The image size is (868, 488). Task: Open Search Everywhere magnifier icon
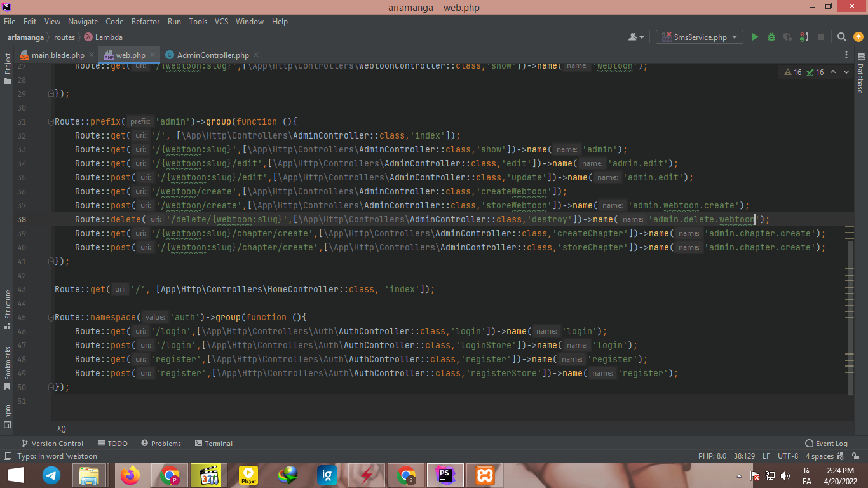(841, 37)
